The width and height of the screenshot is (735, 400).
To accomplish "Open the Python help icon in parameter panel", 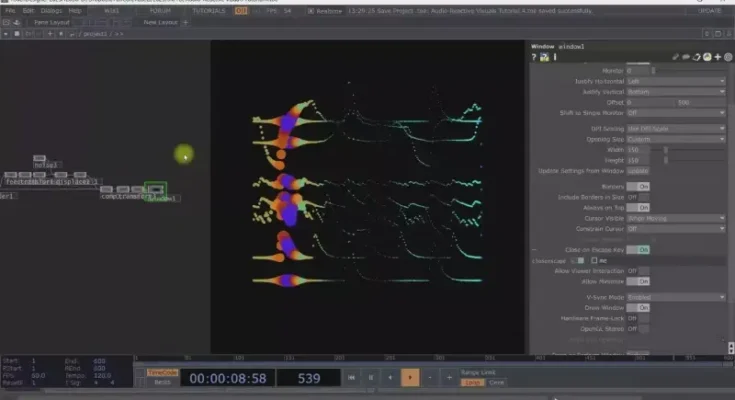I will [x=544, y=57].
